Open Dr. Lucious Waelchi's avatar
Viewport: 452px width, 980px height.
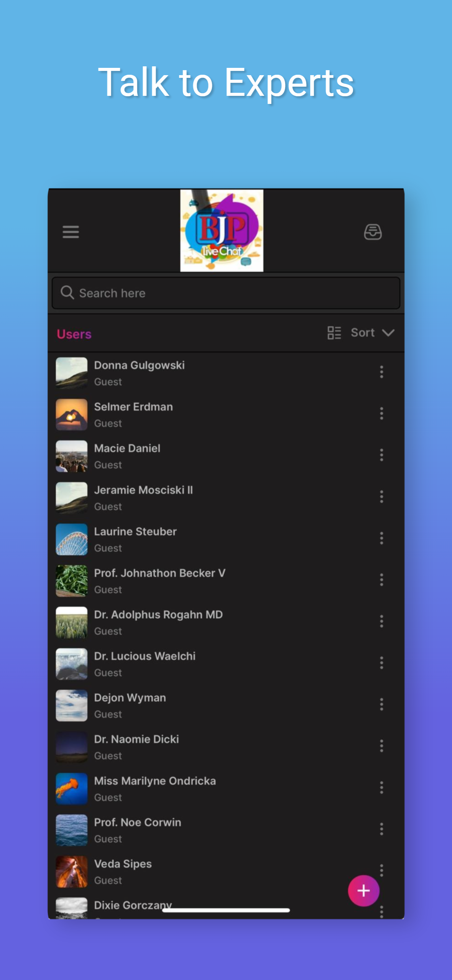(72, 664)
